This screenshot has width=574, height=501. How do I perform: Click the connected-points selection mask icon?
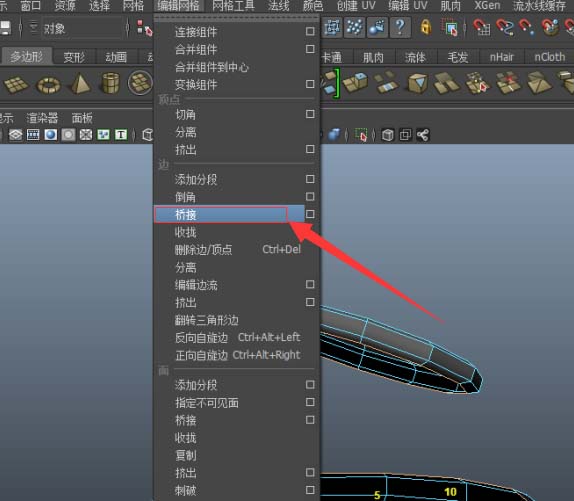332,27
